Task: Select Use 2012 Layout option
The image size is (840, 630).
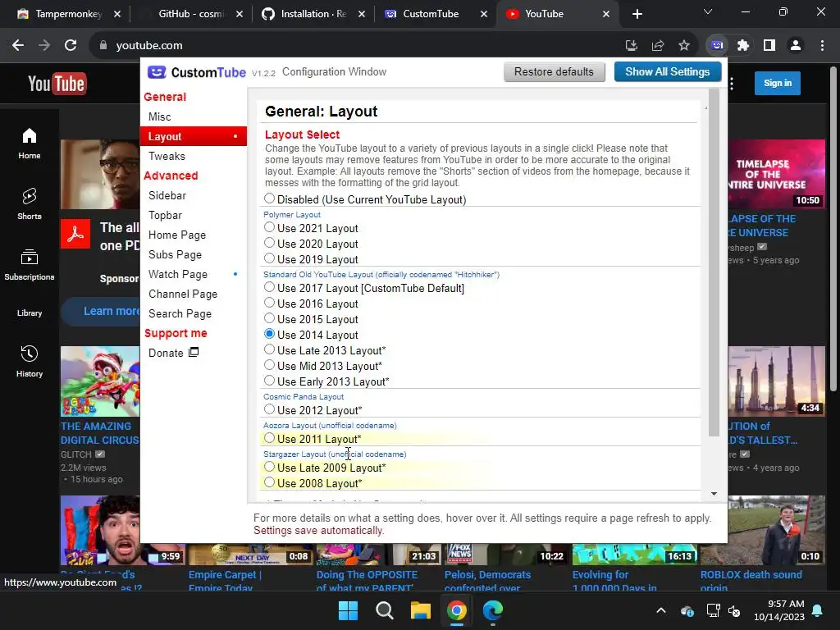Action: (x=269, y=409)
